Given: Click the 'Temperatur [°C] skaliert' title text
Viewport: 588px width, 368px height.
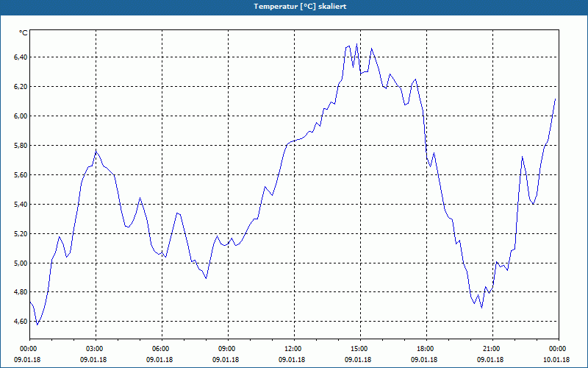Looking at the screenshot, I should coord(300,7).
